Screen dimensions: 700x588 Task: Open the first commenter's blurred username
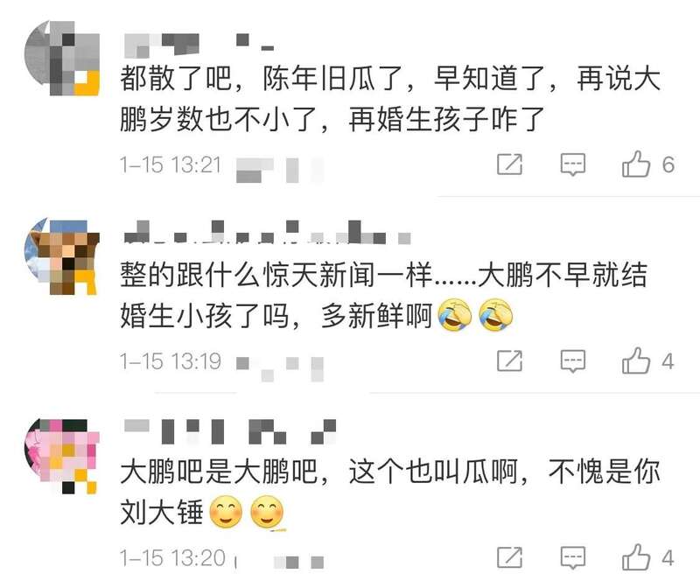click(x=199, y=45)
